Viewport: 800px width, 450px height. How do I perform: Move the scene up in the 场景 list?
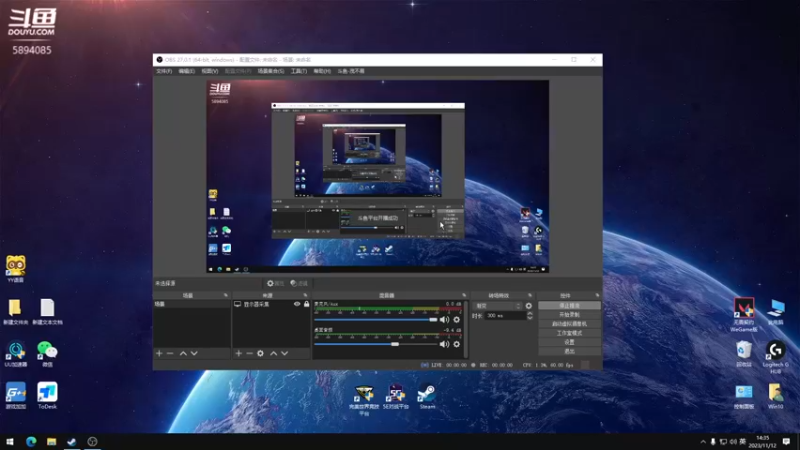183,353
